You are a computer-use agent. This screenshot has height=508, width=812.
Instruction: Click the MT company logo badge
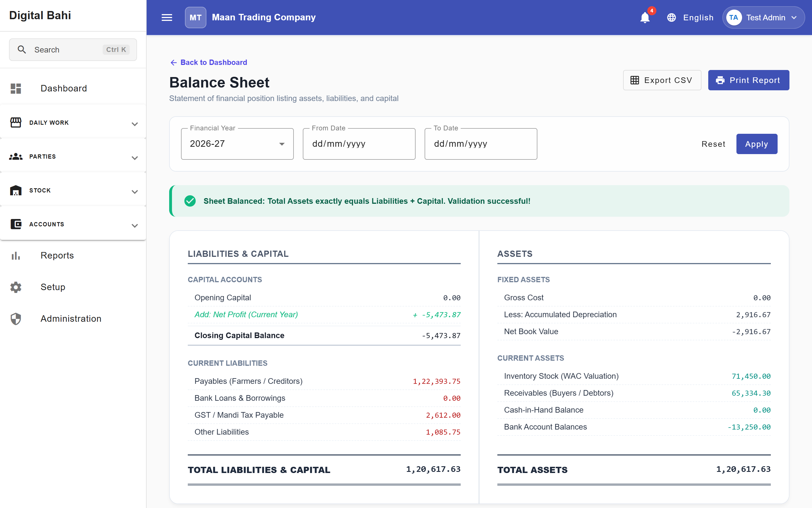(196, 17)
